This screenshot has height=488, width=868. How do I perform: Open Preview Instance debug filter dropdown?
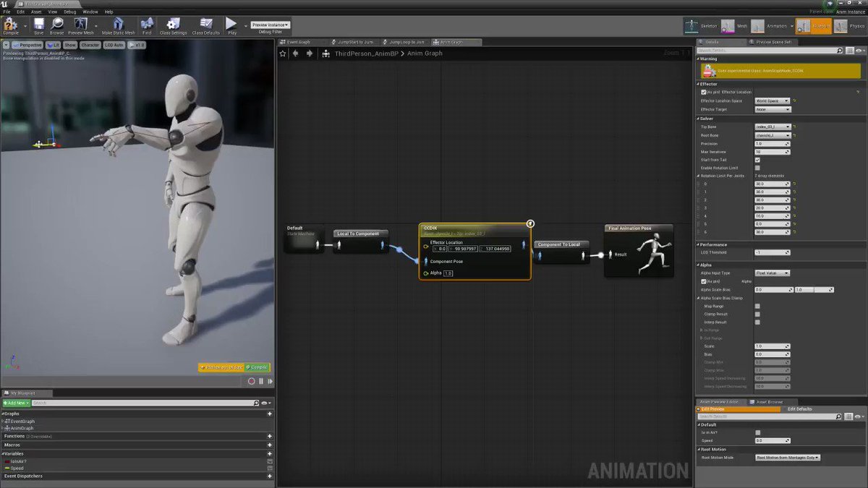tap(270, 25)
